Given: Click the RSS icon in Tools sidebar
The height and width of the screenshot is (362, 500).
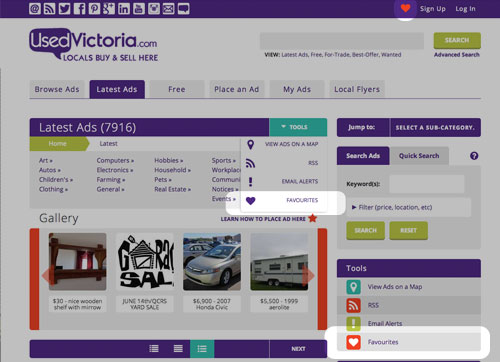Looking at the screenshot, I should point(353,305).
